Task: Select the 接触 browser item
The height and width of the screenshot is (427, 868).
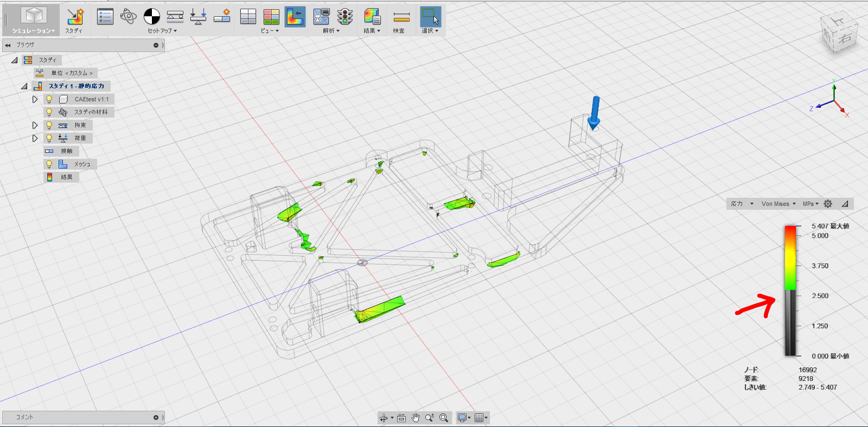Action: 61,151
